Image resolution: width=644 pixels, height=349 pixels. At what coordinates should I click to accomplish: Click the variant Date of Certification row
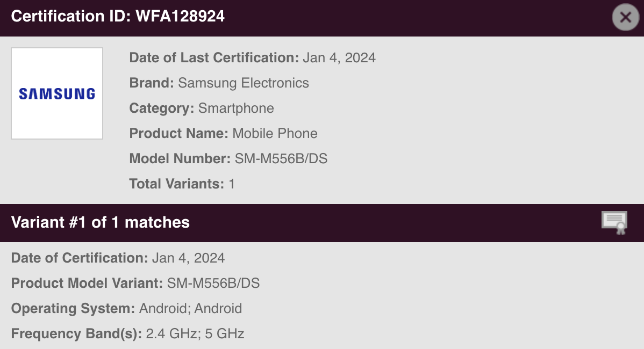click(118, 258)
